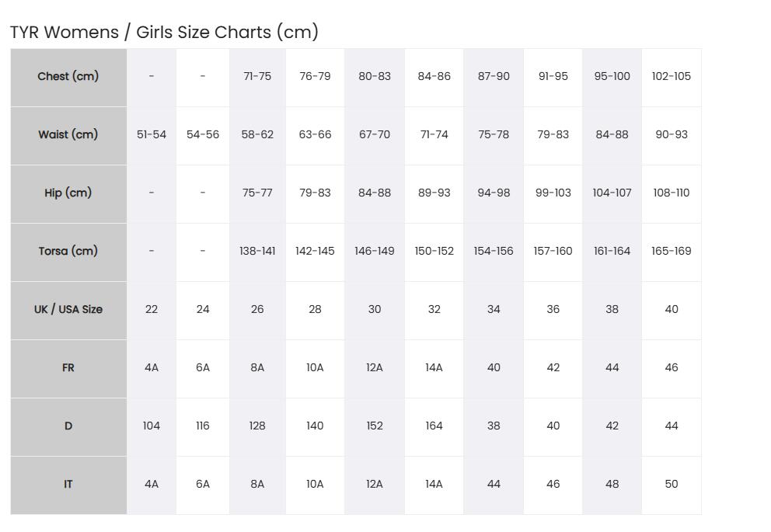Click IT size 50 cell
This screenshot has height=532, width=771.
(x=672, y=485)
